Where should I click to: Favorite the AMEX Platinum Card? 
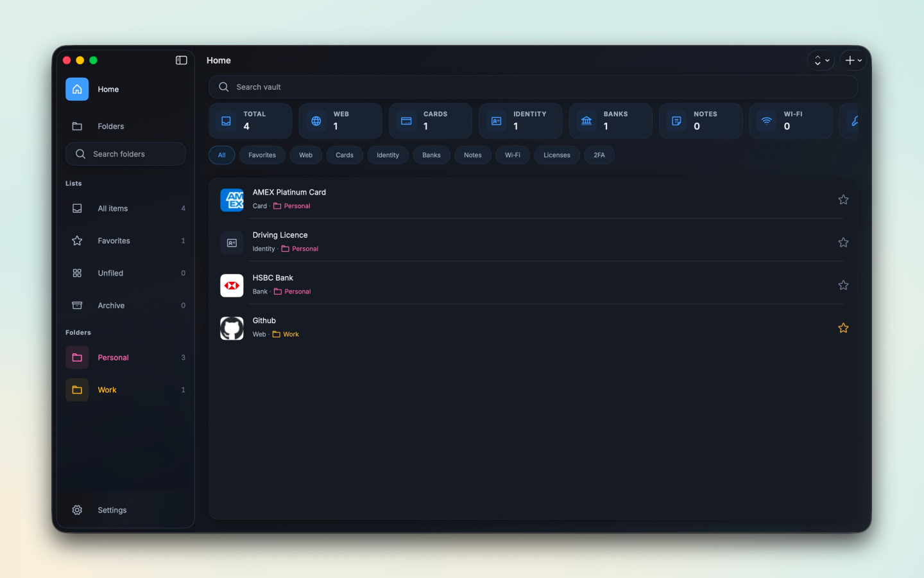tap(843, 200)
